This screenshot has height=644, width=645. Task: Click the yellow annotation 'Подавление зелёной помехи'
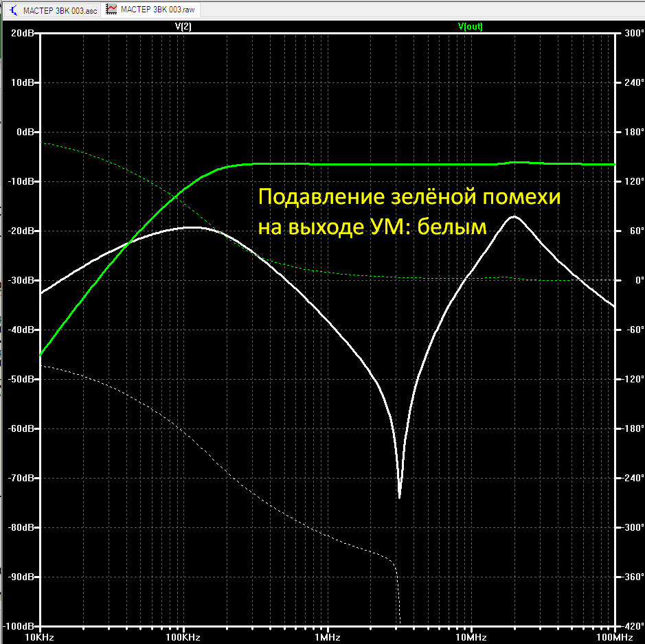(x=409, y=196)
